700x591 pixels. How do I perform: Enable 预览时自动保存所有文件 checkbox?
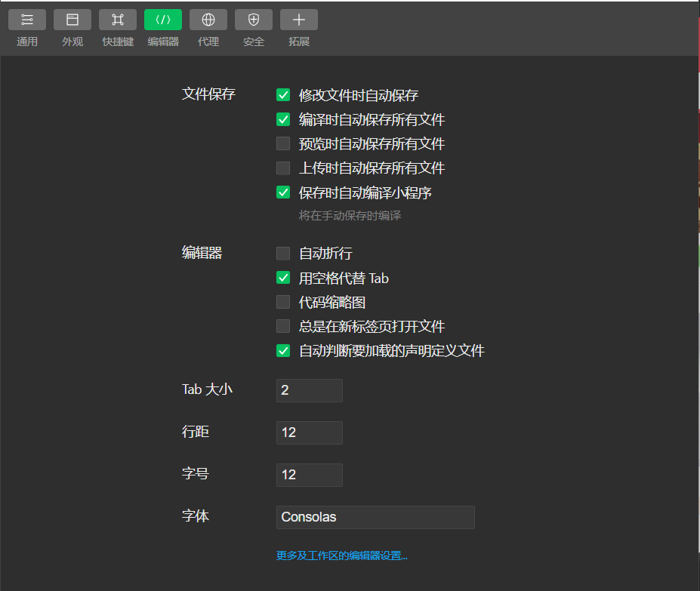pyautogui.click(x=283, y=143)
